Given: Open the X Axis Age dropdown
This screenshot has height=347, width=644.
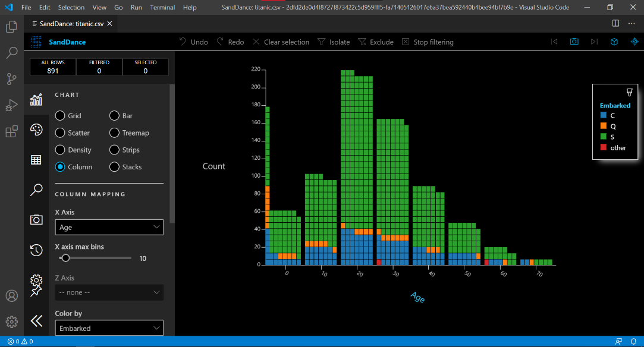Looking at the screenshot, I should coord(109,227).
